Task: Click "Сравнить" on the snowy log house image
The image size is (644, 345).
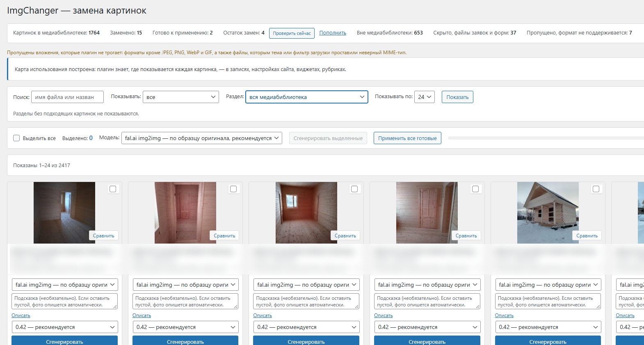Action: point(587,236)
